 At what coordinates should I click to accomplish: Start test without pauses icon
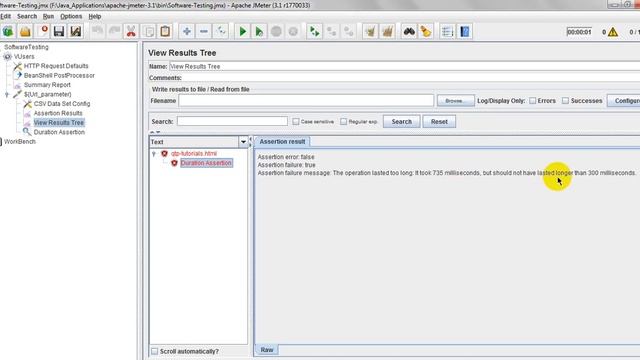point(259,31)
